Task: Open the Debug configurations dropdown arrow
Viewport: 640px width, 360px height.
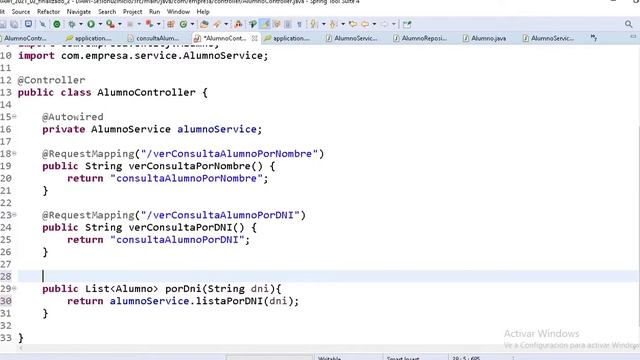Action: pyautogui.click(x=81, y=24)
